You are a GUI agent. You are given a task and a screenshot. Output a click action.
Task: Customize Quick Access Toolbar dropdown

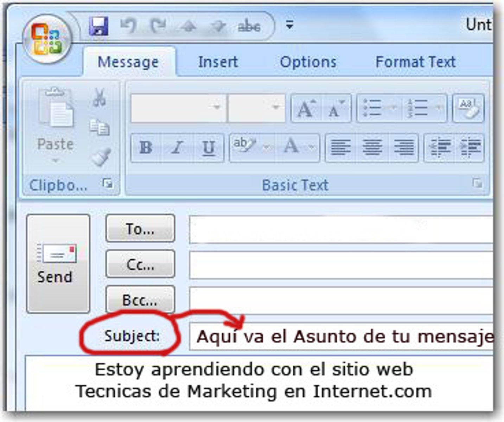pos(289,25)
